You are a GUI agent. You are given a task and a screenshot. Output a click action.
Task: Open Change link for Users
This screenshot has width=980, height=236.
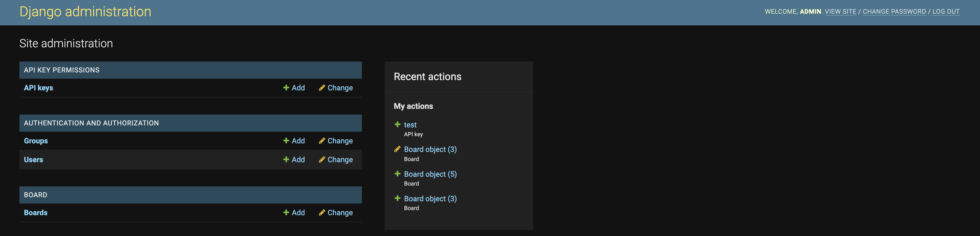pyautogui.click(x=340, y=160)
